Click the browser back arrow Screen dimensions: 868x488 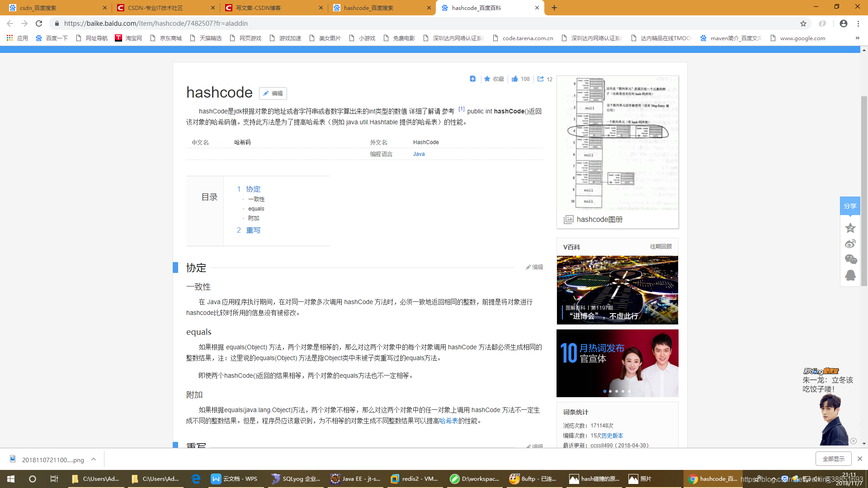10,23
